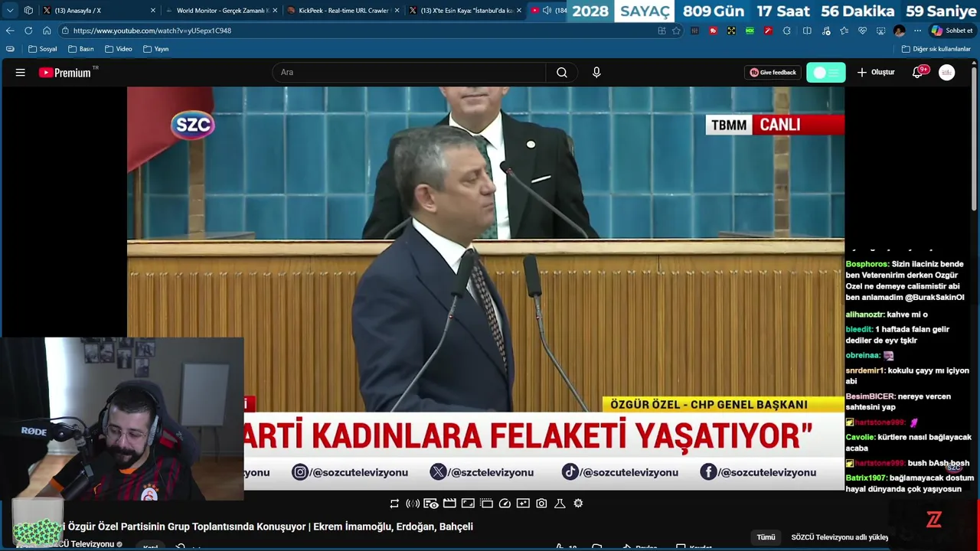Screen dimensions: 980x551
Task: Click the card-with-eye icon below player
Action: click(431, 504)
